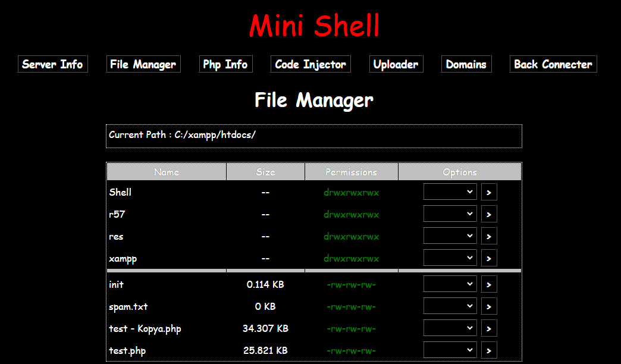Click the drwxrwxrwx permissions of the xampp folder

click(x=351, y=258)
